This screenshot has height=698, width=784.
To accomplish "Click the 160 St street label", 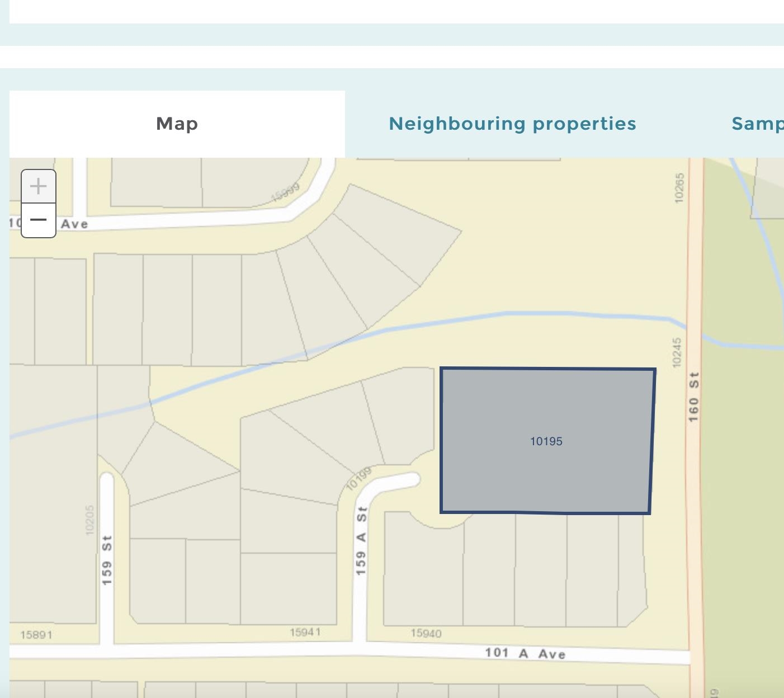I will (693, 397).
